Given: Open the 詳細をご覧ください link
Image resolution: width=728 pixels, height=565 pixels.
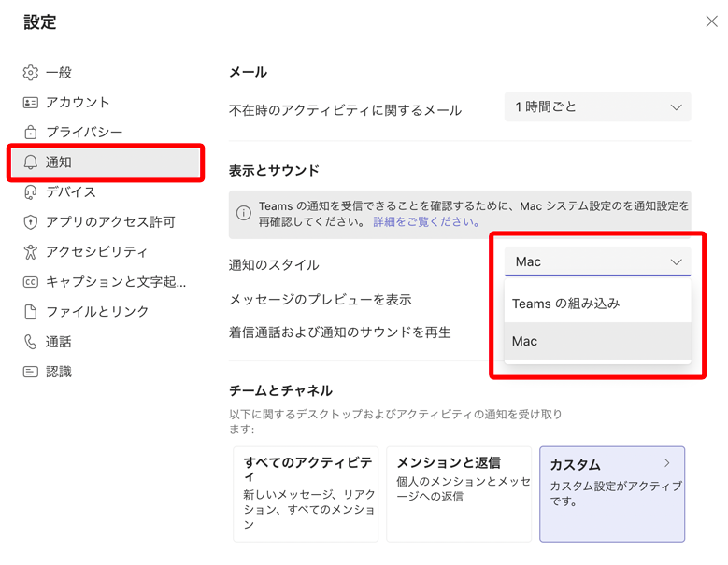Looking at the screenshot, I should click(x=427, y=221).
